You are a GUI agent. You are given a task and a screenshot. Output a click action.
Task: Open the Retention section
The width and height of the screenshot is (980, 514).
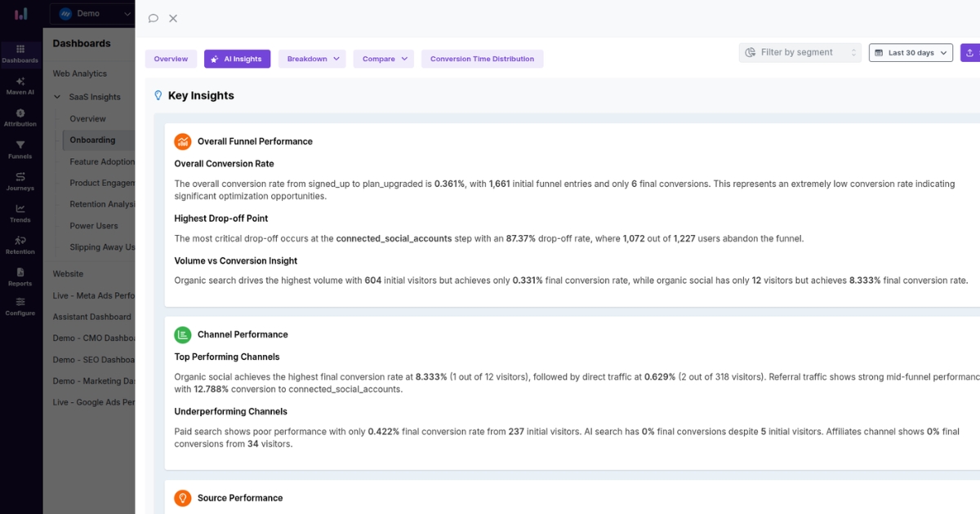(20, 245)
